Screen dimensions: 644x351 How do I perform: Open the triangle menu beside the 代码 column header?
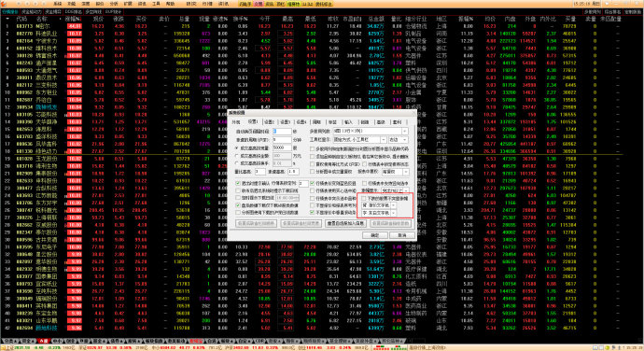point(7,19)
